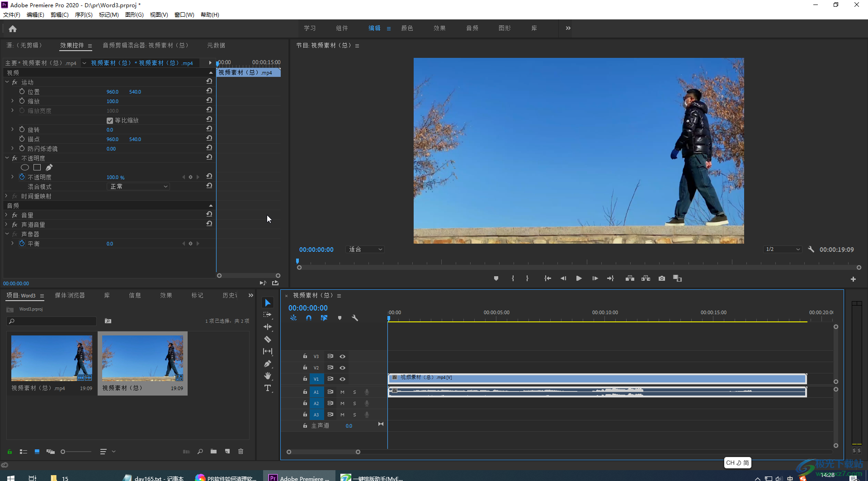Create an ellipse mask under opacity
This screenshot has width=868, height=481.
[25, 168]
